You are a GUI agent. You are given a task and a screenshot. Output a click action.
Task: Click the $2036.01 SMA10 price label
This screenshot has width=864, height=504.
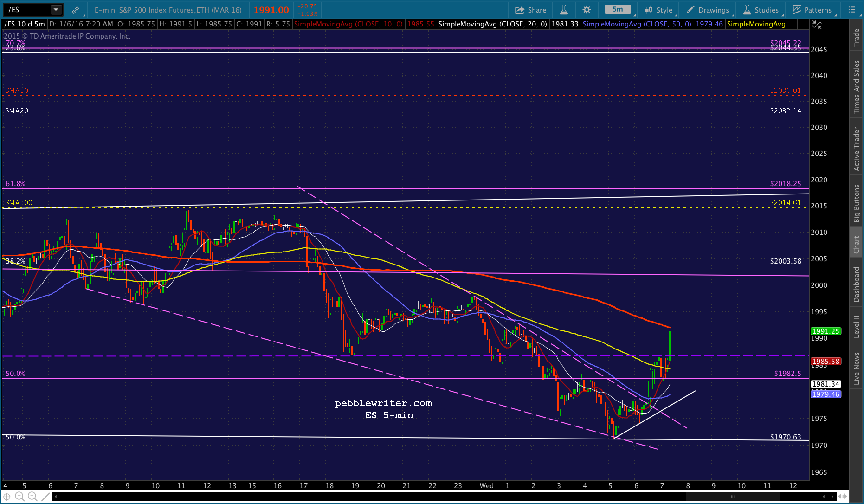pyautogui.click(x=786, y=90)
